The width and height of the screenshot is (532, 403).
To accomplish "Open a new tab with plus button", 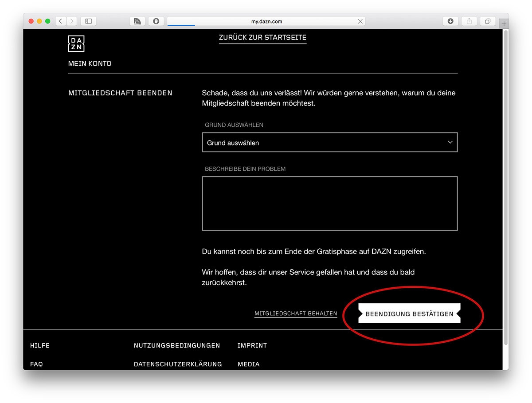I will (504, 23).
